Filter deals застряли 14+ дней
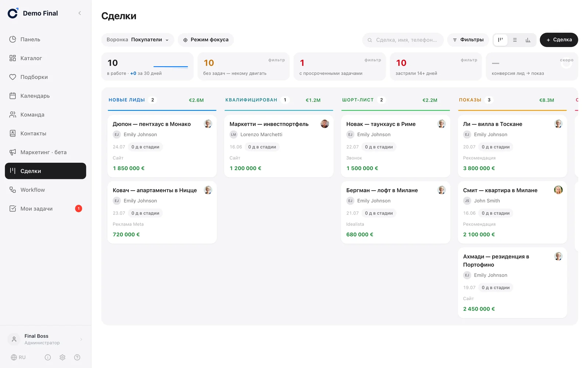The height and width of the screenshot is (368, 588). point(436,67)
